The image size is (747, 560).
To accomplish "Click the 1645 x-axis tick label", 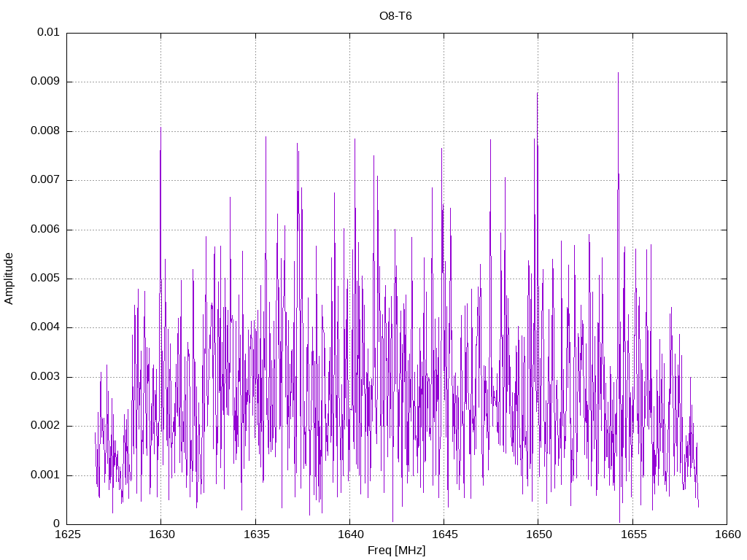I will point(444,534).
